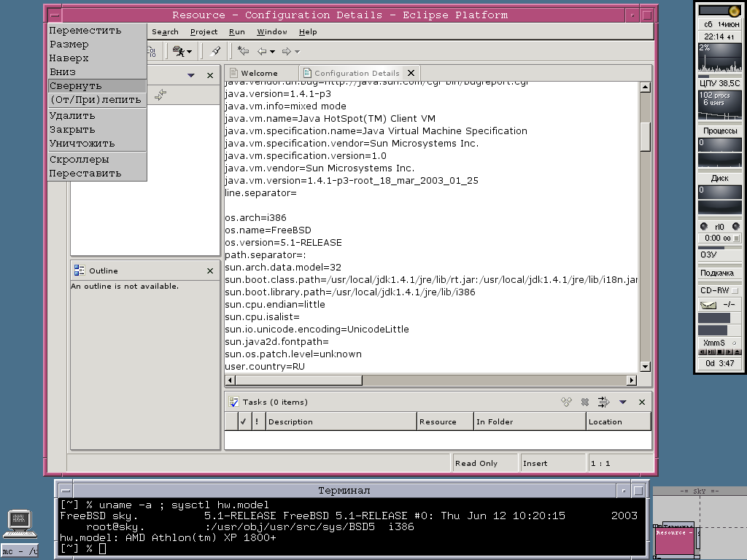Sort tasks by completed checkmark column
The image size is (747, 560).
coord(244,421)
